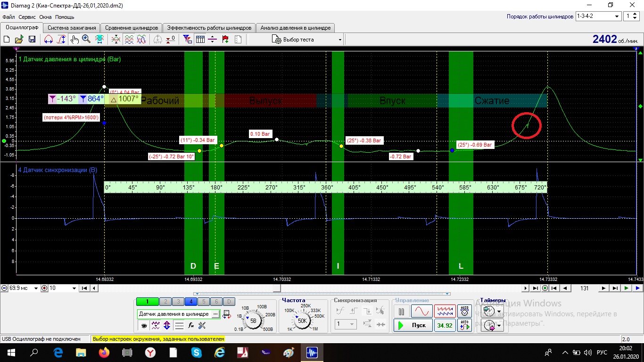Click the 5В voltage range knob
This screenshot has width=644, height=362.
253,321
